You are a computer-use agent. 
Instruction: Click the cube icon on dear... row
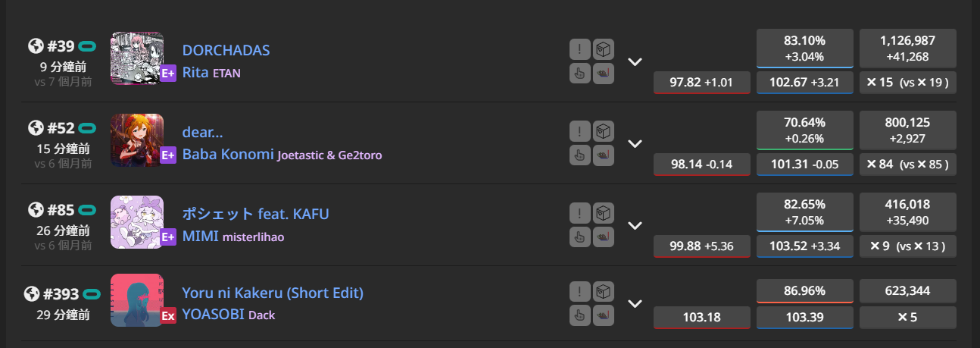(x=604, y=131)
